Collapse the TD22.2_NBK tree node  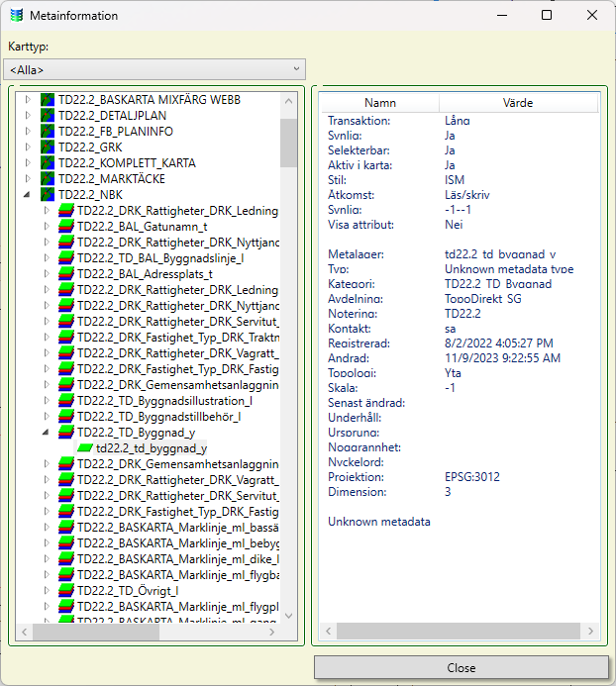(28, 195)
